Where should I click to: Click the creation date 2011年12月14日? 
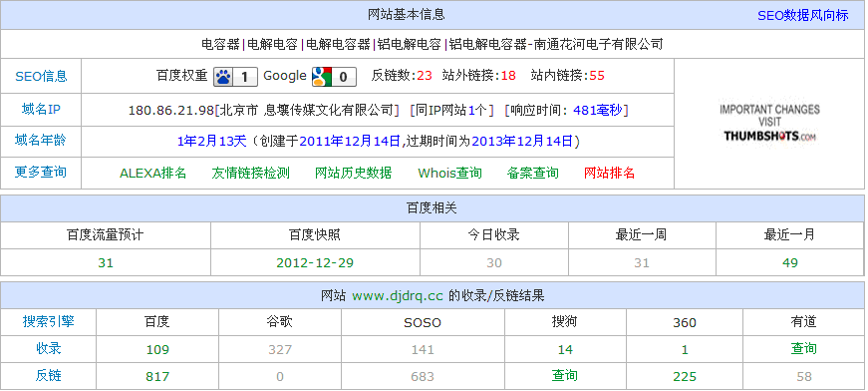pyautogui.click(x=350, y=142)
